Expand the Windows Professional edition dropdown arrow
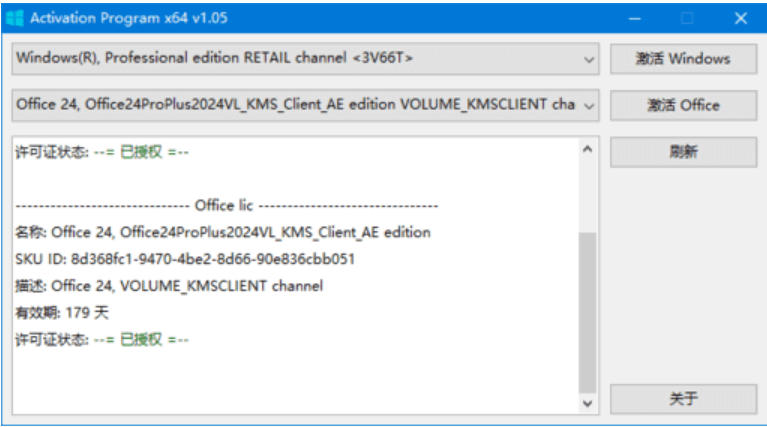The image size is (767, 427). pos(588,59)
